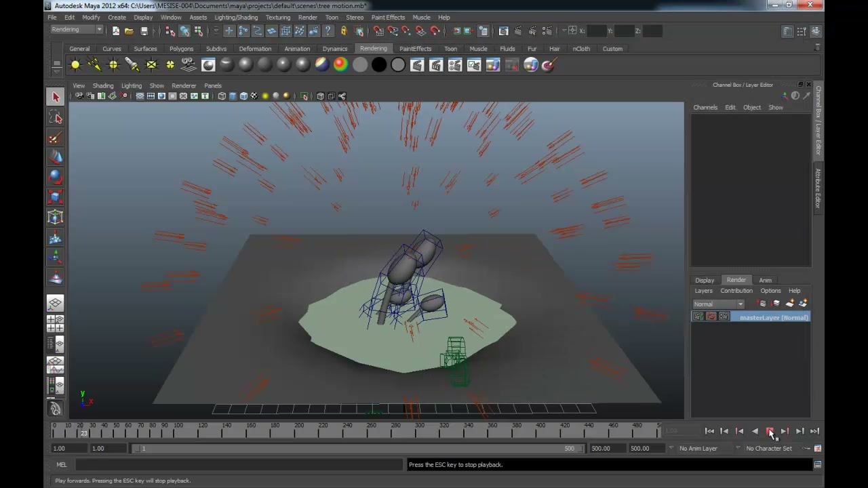868x488 pixels.
Task: Open viewport Shading menu
Action: click(103, 85)
